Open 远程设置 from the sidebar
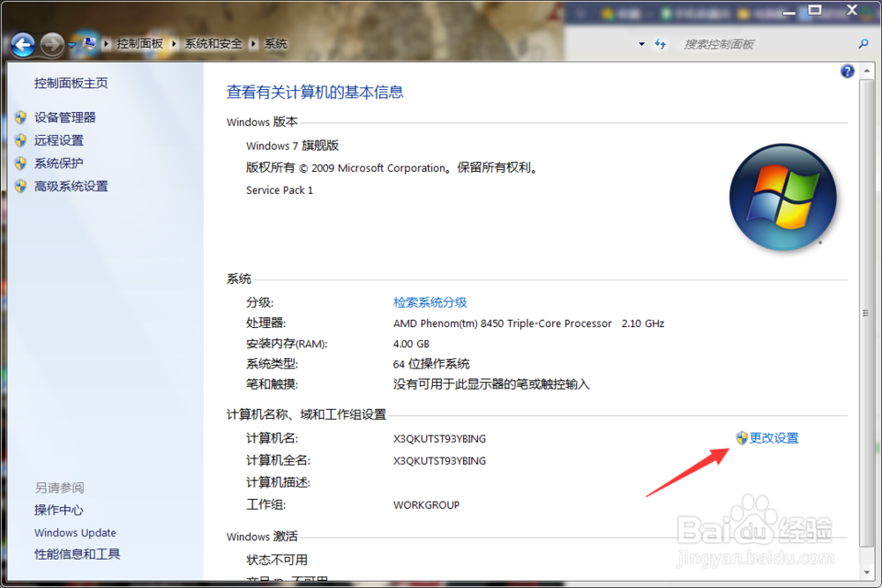 58,140
